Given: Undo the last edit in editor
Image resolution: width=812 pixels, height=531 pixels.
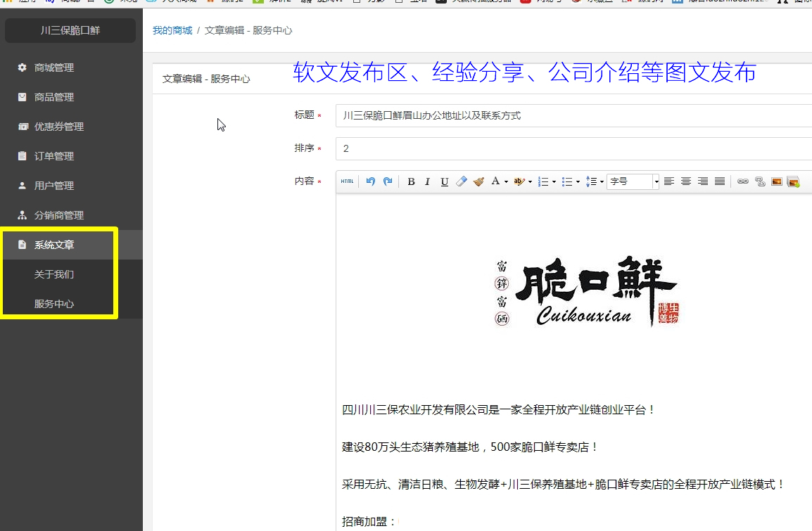Looking at the screenshot, I should 370,181.
